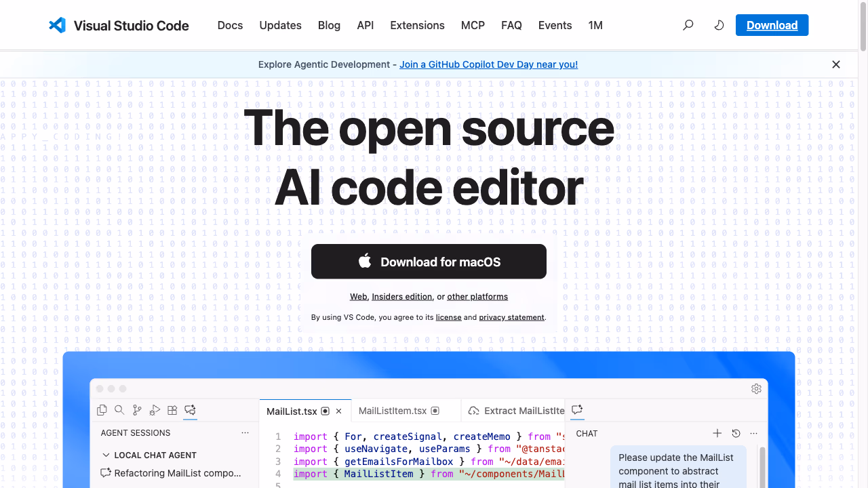Open the 1M navigation link

595,25
